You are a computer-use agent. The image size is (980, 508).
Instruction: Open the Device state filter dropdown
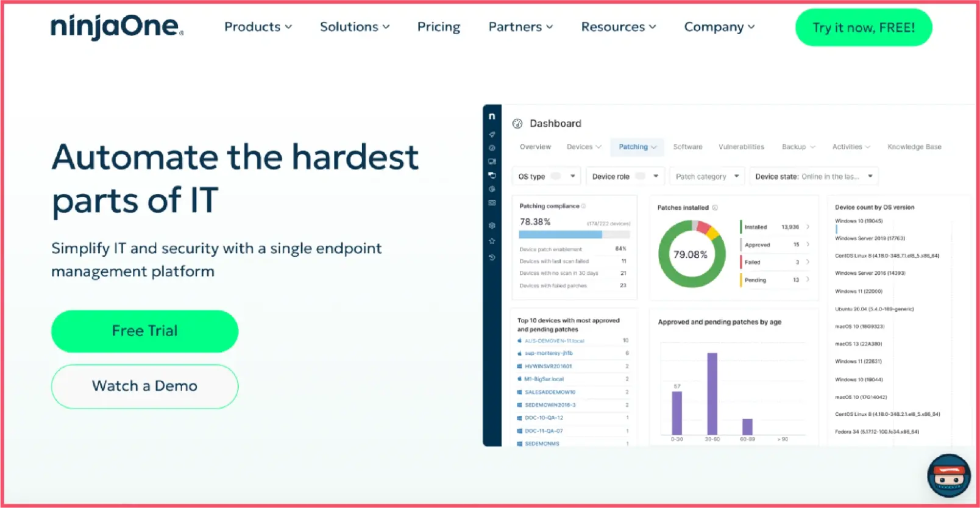(814, 176)
